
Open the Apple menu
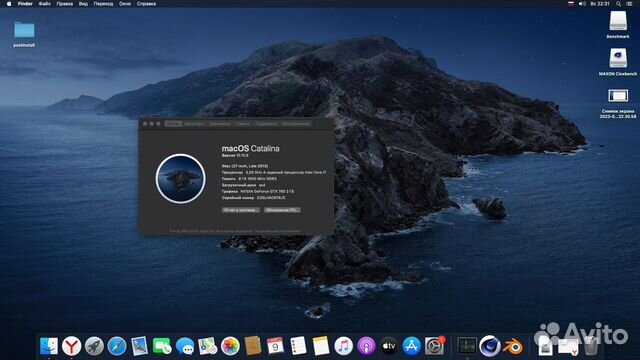(9, 4)
